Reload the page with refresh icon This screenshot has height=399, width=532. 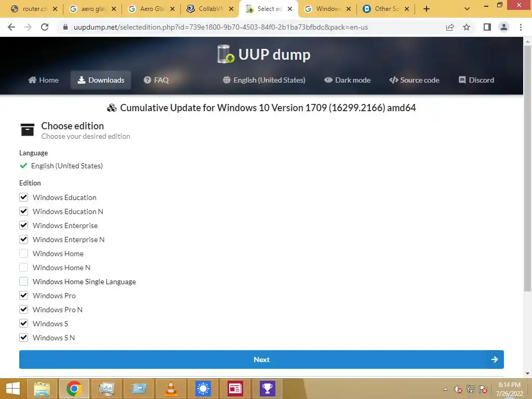pyautogui.click(x=45, y=27)
